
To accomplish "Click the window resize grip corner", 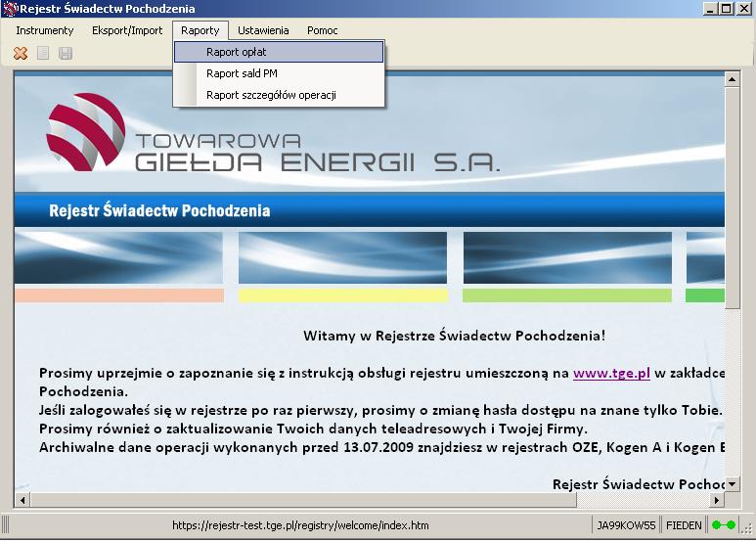I will [x=747, y=529].
